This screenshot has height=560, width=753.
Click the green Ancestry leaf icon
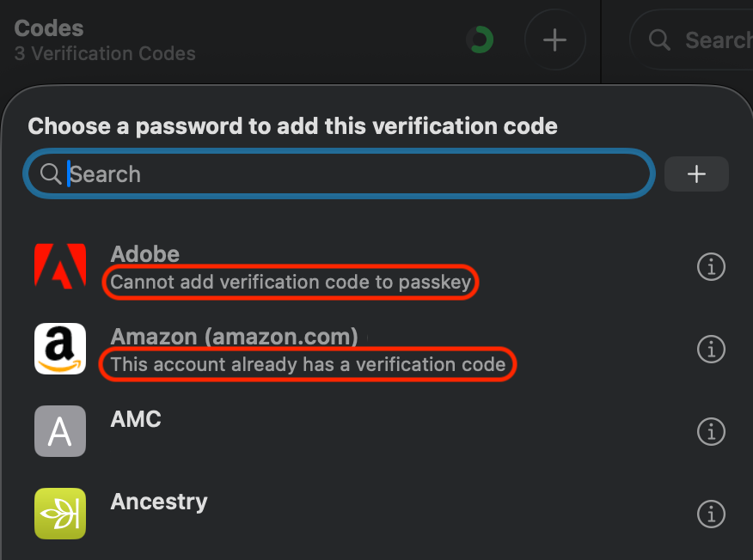pyautogui.click(x=60, y=514)
